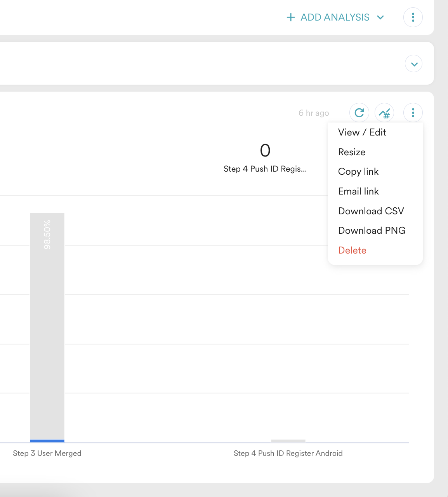
Task: Open the dashboard-level three-dot options menu
Action: [413, 17]
